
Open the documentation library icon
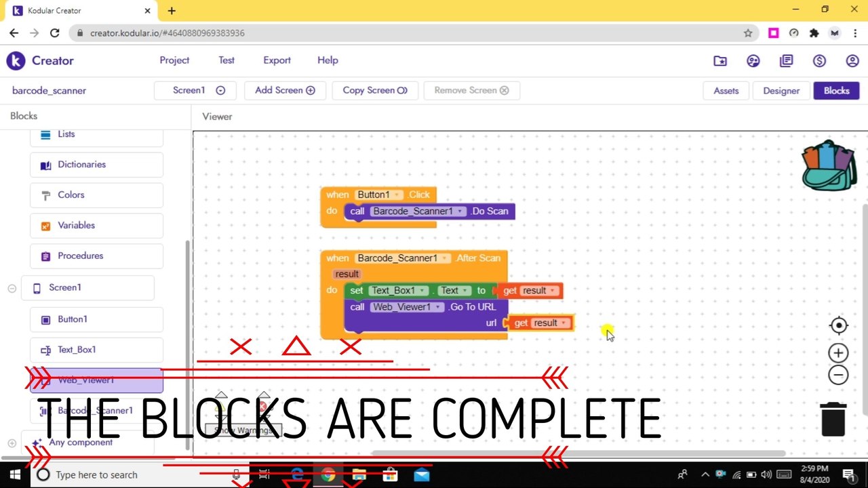(x=786, y=61)
